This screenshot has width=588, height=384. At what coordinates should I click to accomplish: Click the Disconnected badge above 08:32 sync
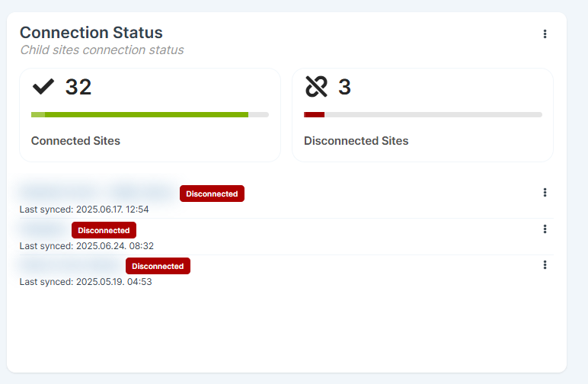[104, 230]
